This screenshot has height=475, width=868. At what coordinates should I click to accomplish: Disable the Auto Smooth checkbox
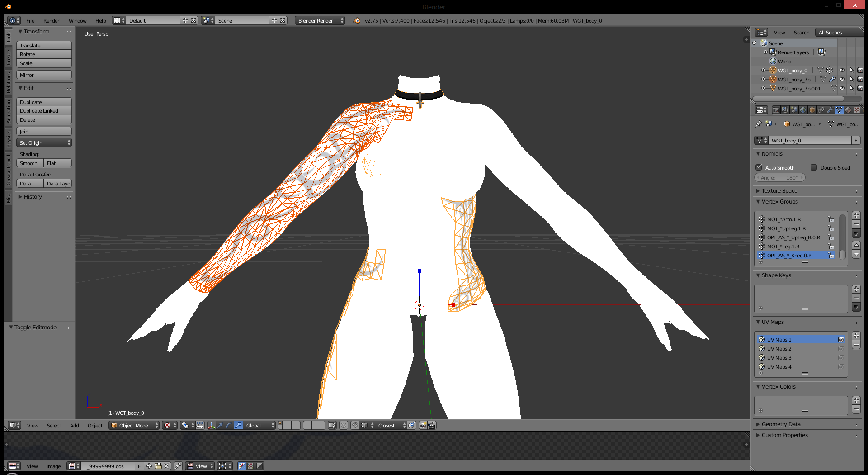(x=759, y=167)
